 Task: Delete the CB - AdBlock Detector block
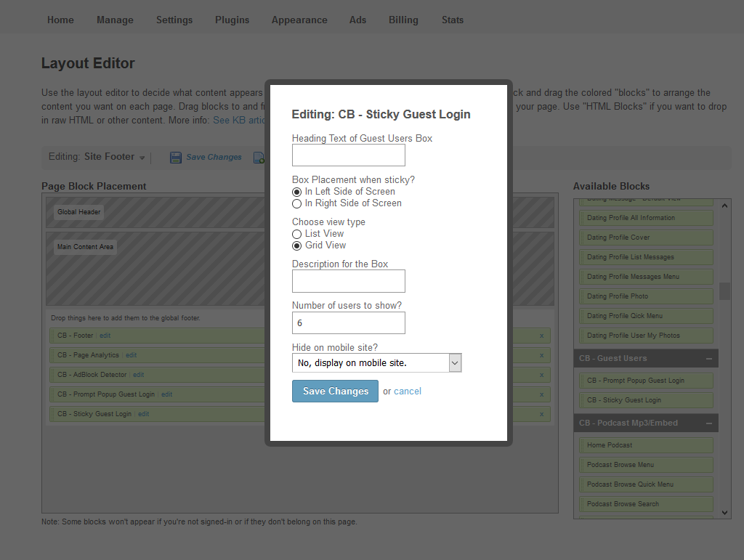(541, 375)
